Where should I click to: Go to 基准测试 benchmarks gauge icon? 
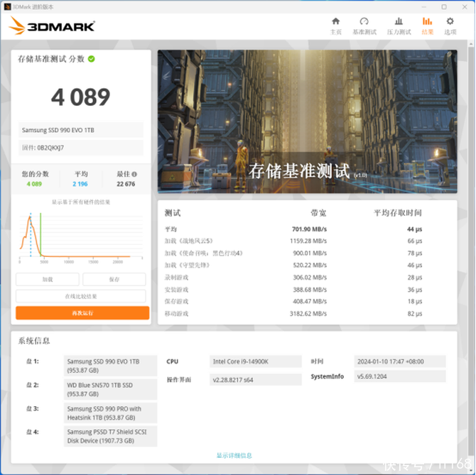click(x=364, y=26)
